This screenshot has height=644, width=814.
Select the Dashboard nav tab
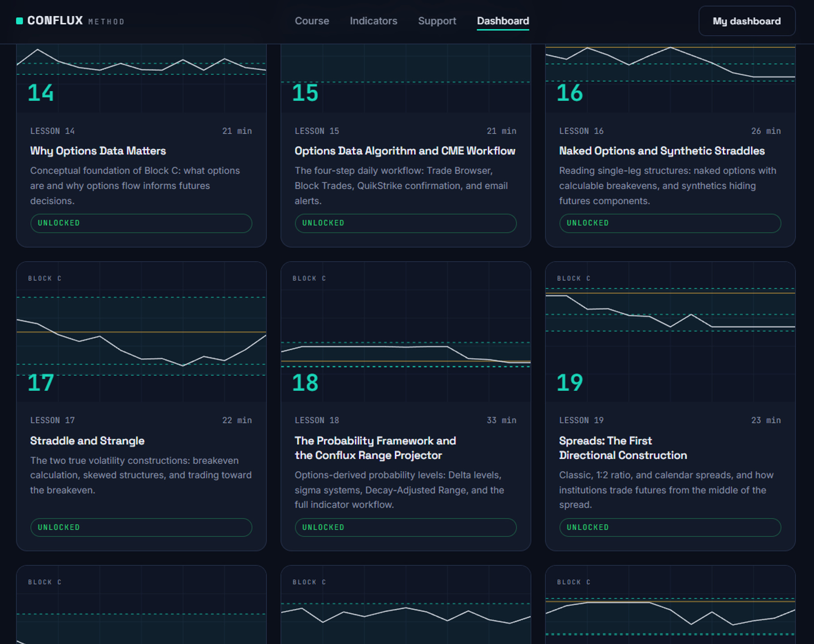point(503,21)
